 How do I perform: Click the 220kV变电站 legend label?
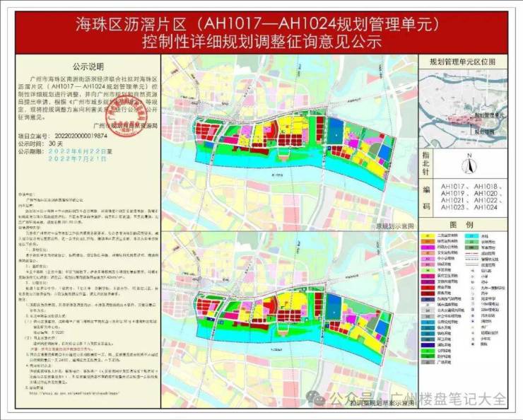(490, 310)
